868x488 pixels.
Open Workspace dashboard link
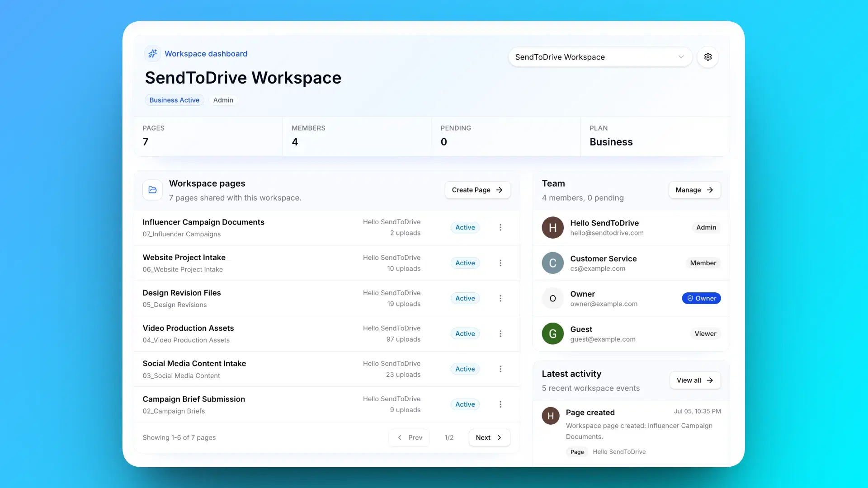206,54
